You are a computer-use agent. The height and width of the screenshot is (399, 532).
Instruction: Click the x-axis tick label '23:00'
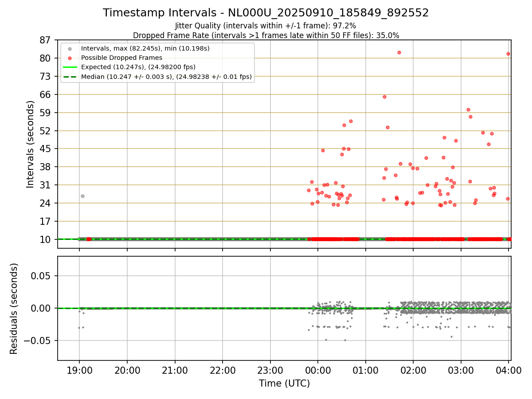pos(270,370)
